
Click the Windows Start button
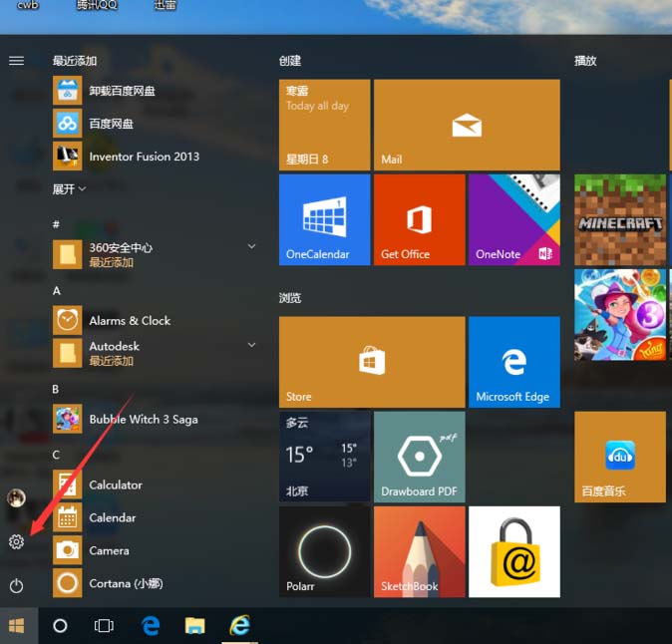(x=17, y=625)
